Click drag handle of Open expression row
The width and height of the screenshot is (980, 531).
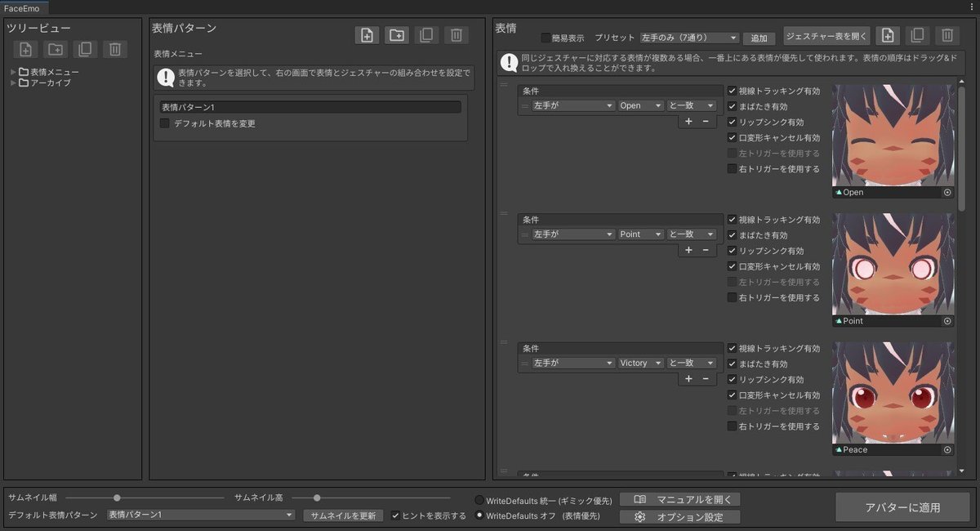pos(503,85)
